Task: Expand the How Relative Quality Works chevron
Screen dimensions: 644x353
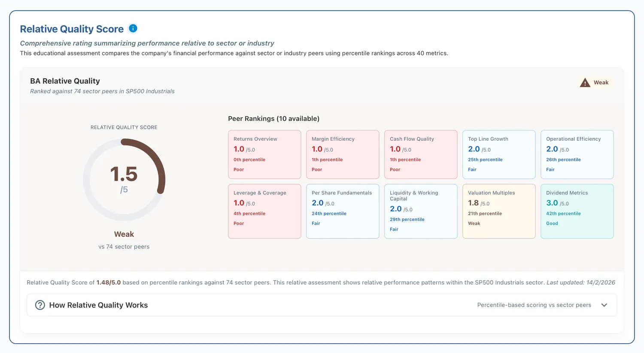Action: 604,305
